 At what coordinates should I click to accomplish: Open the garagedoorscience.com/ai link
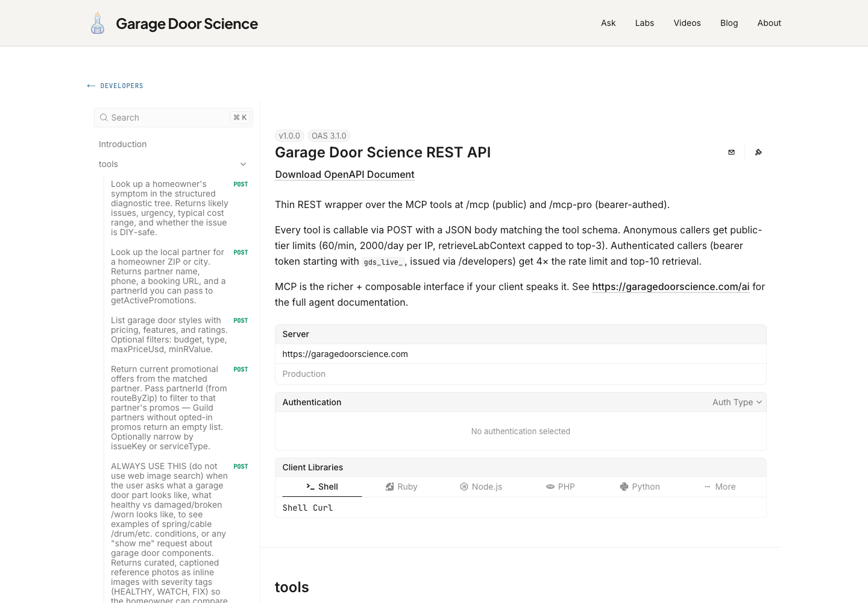(670, 286)
